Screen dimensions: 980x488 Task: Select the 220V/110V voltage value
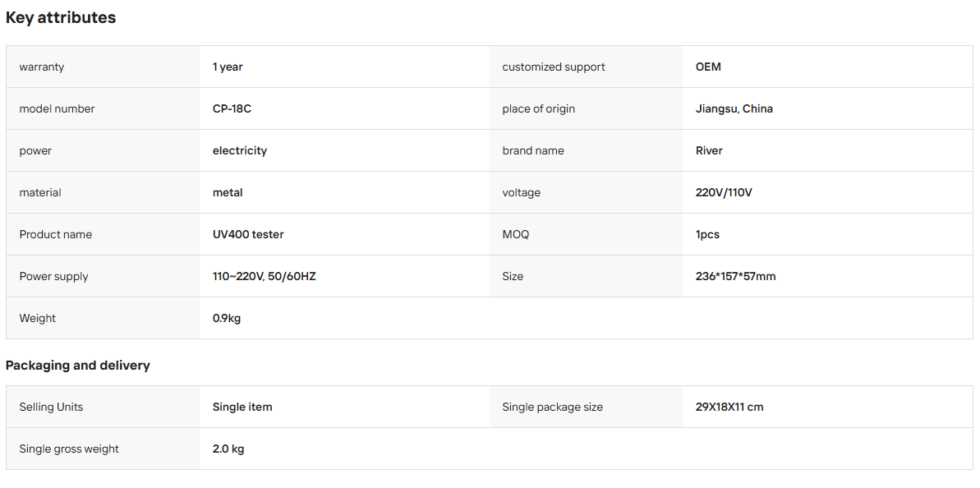(723, 192)
